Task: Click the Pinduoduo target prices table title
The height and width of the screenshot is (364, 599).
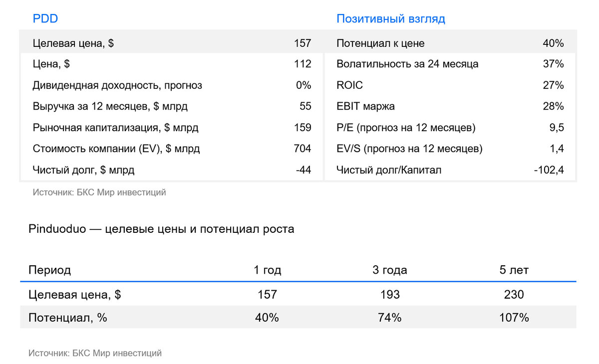Action: [x=161, y=229]
